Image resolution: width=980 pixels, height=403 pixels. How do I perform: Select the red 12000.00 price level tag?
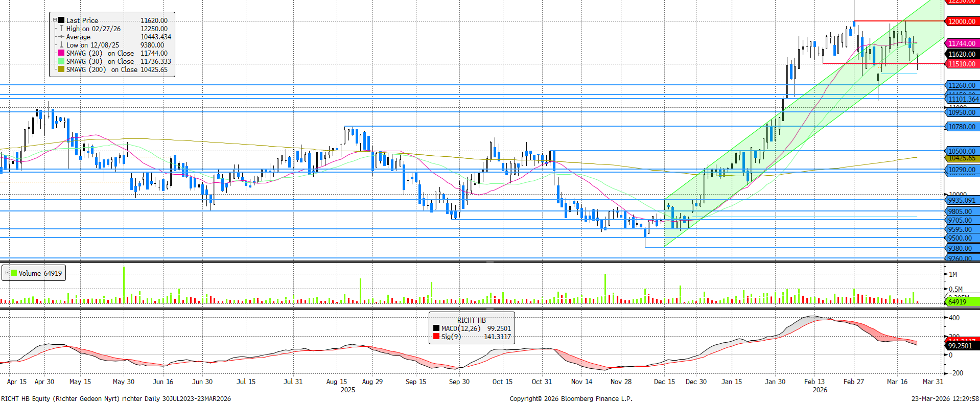(x=962, y=21)
